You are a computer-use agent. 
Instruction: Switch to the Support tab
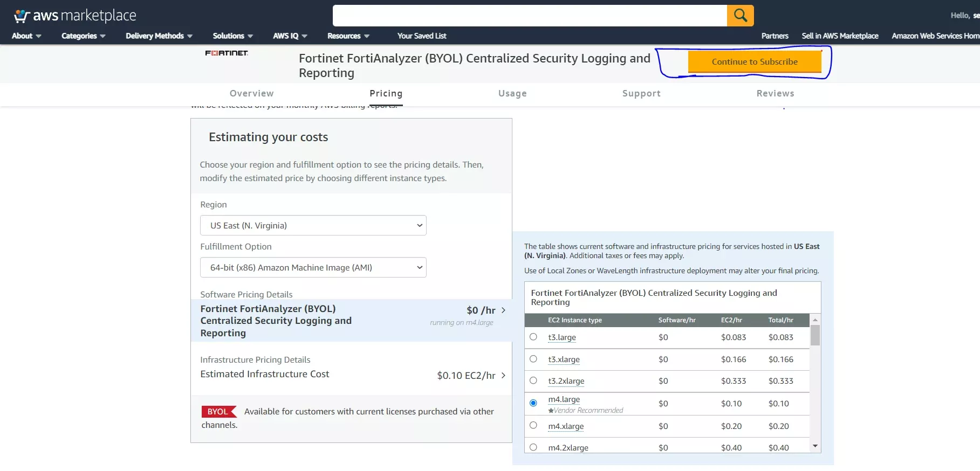641,93
